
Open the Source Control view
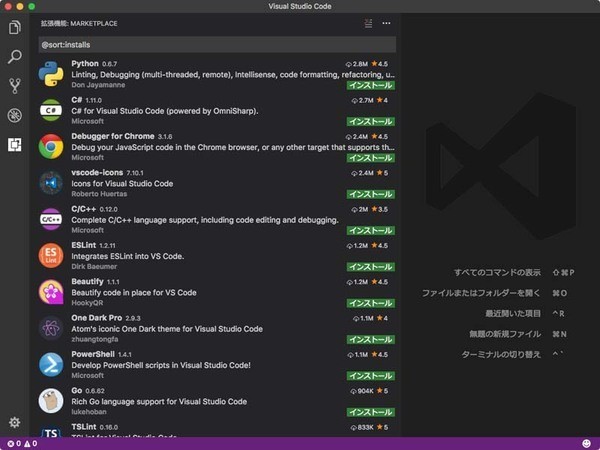coord(15,86)
